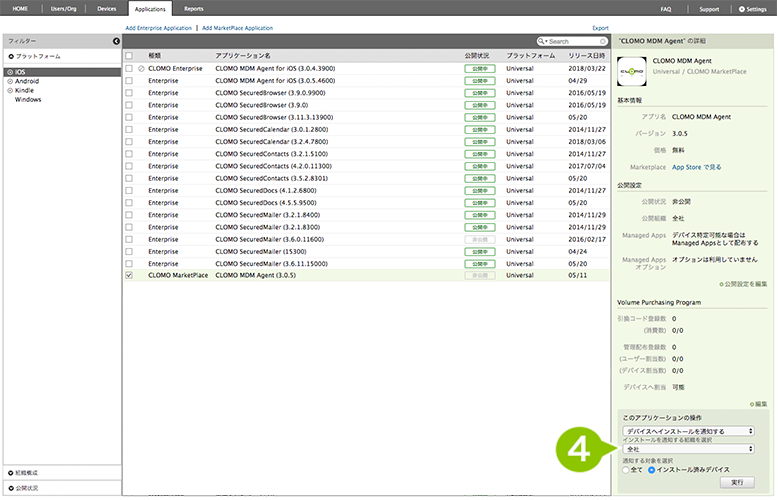Open the デバイスへインストールを通知する dropdown
This screenshot has height=500, width=778.
(x=689, y=431)
